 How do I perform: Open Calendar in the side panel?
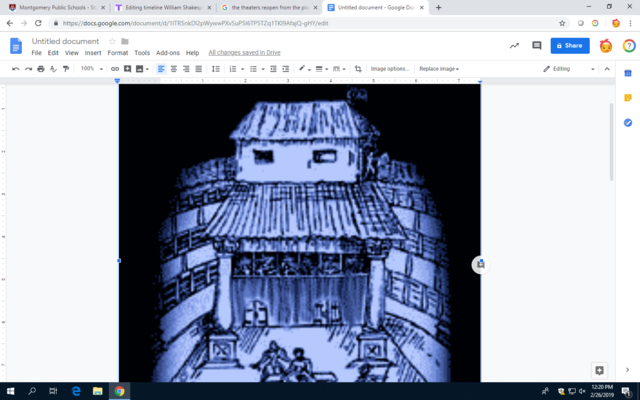[628, 73]
